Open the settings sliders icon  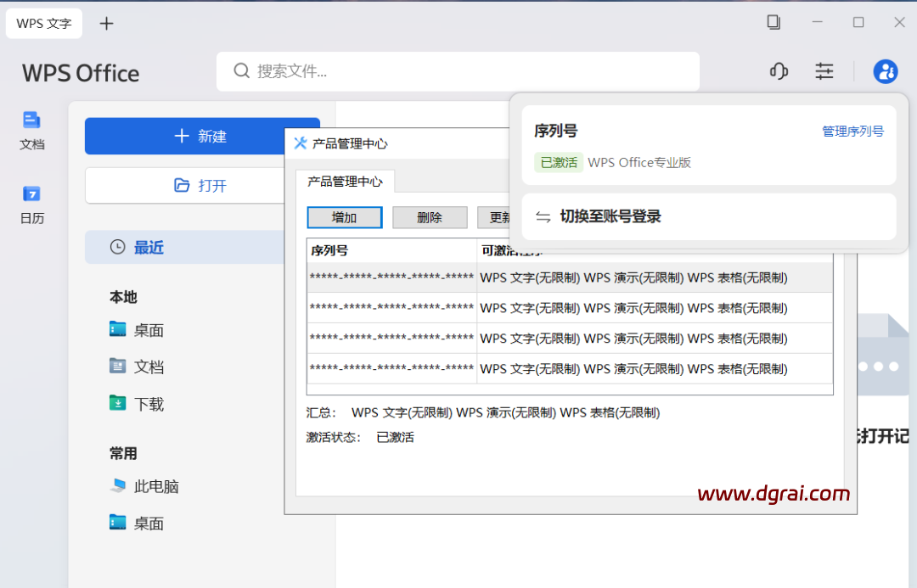click(824, 71)
